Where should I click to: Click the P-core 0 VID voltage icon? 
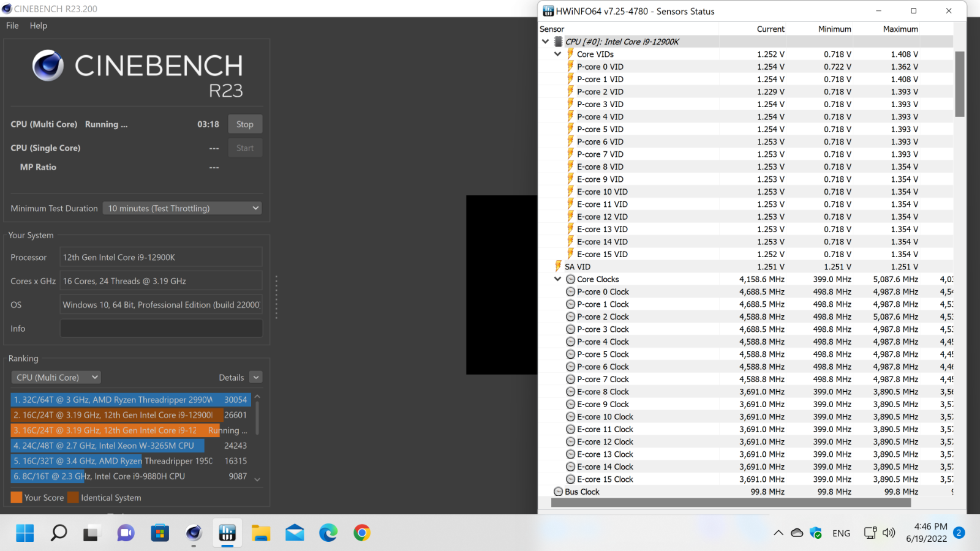point(570,66)
